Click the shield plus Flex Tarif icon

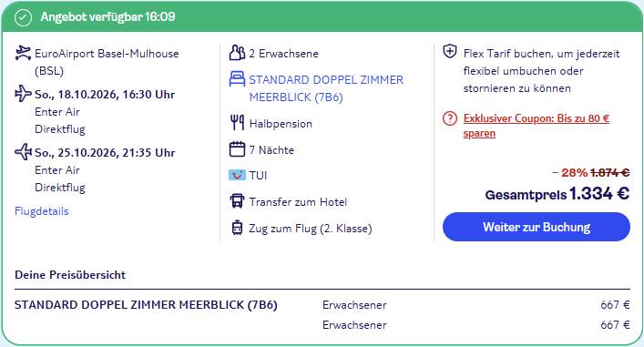click(450, 52)
